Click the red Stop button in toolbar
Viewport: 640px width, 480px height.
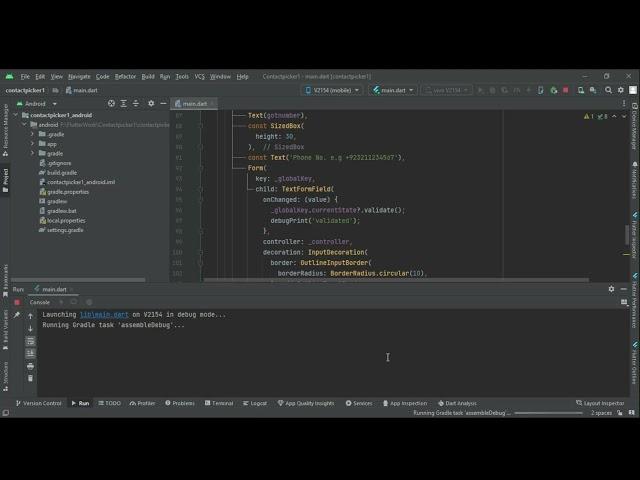[x=566, y=90]
